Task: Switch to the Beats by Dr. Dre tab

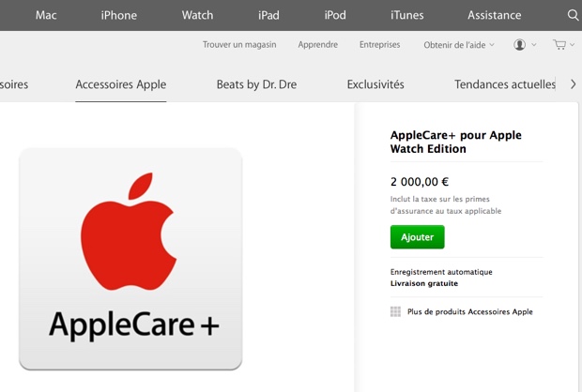Action: coord(256,84)
